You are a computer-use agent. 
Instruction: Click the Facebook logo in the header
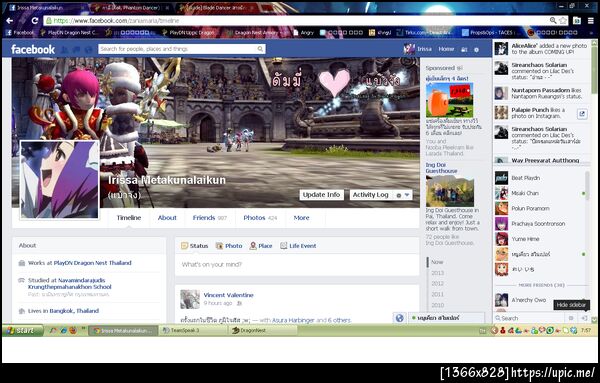[x=33, y=49]
